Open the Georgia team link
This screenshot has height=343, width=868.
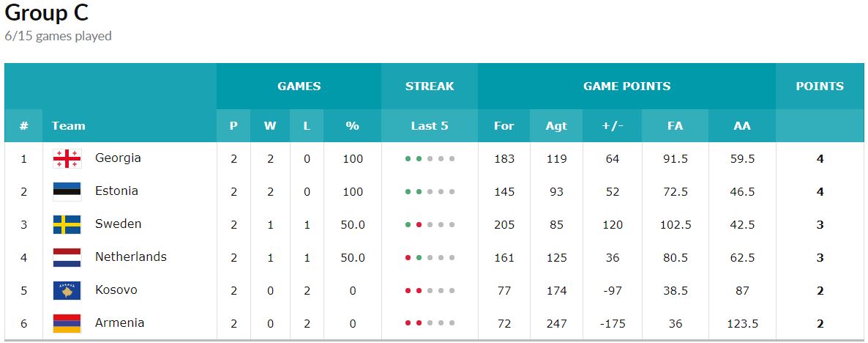pos(118,158)
